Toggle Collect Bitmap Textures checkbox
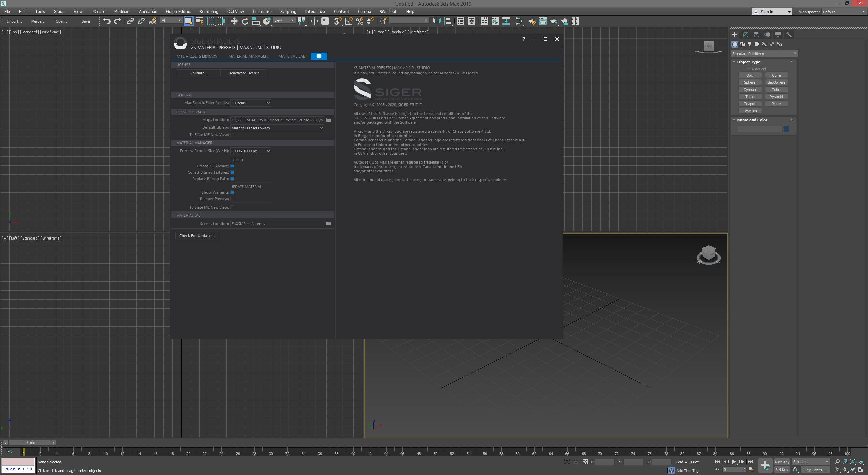The height and width of the screenshot is (475, 868). click(x=232, y=172)
